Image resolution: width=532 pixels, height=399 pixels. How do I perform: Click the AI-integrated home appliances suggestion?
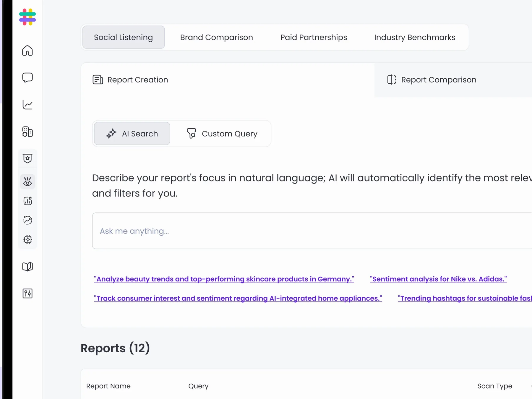pos(238,298)
